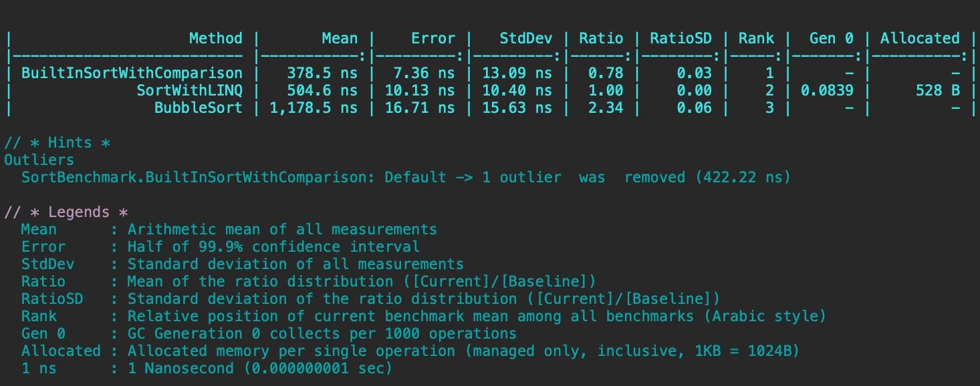Viewport: 980px width, 386px height.
Task: Click the Allocated column header
Action: [x=920, y=39]
